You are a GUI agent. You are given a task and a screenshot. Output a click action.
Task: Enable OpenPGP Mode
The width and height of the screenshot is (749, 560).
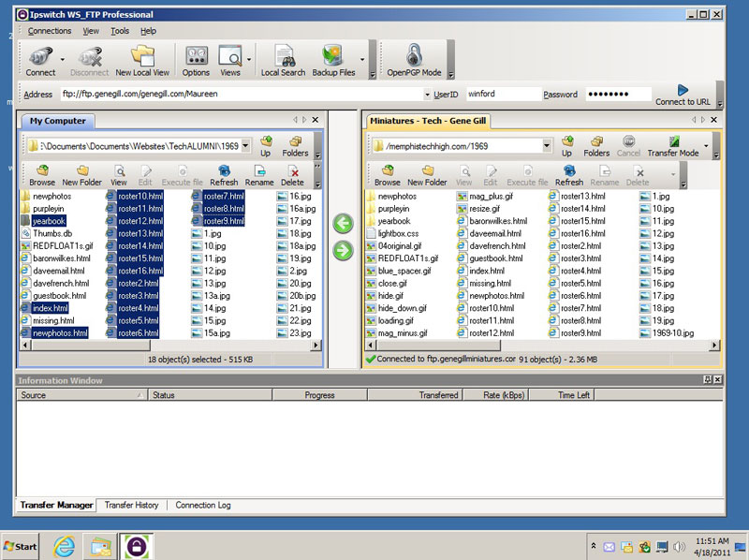click(x=414, y=61)
